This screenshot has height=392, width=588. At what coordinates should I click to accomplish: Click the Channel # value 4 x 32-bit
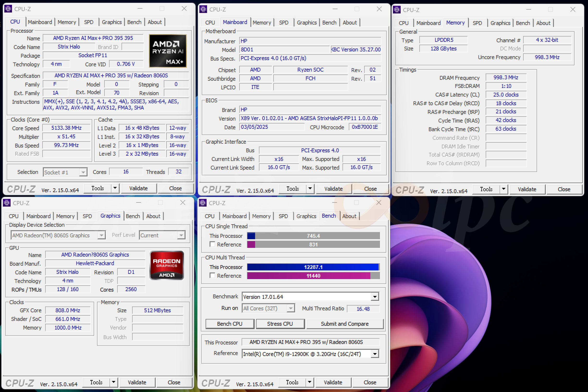(x=547, y=40)
